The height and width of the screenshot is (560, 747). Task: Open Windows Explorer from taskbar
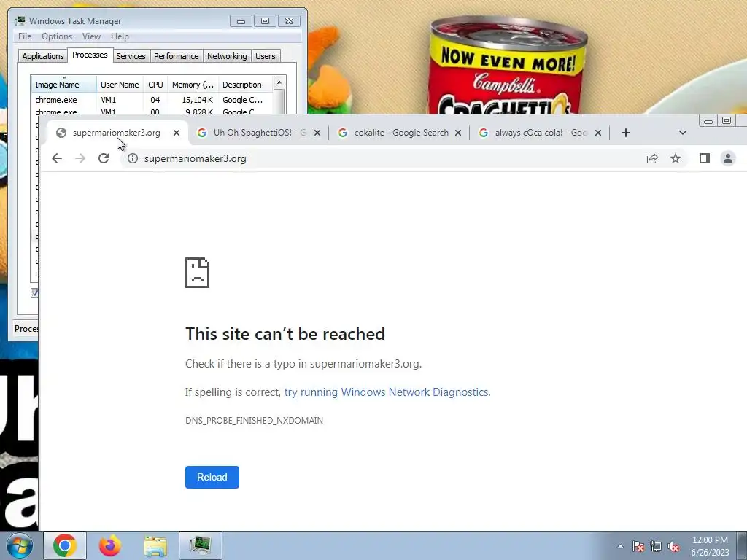pyautogui.click(x=155, y=545)
